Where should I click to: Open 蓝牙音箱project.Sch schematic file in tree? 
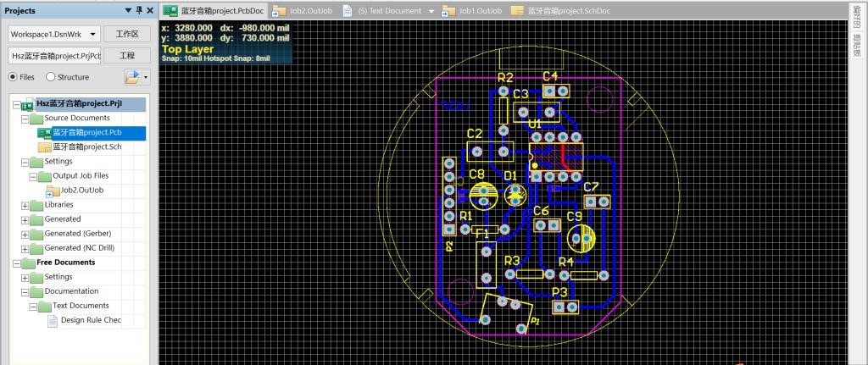pyautogui.click(x=86, y=147)
